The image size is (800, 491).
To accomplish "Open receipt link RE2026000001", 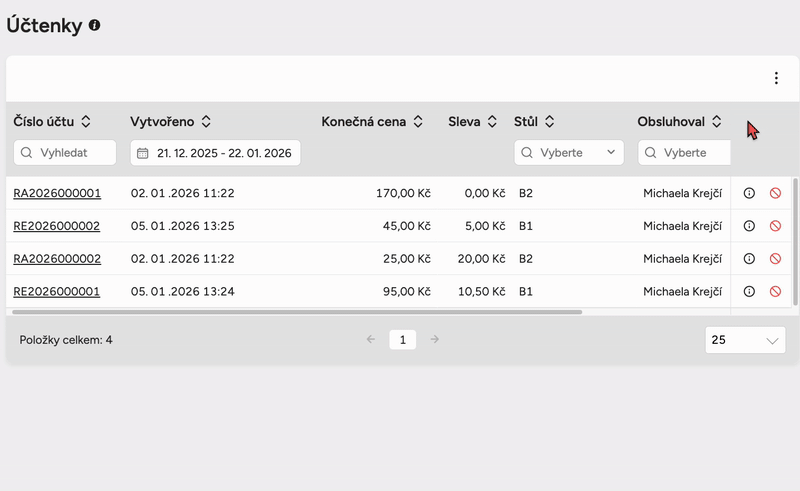I will pos(57,292).
